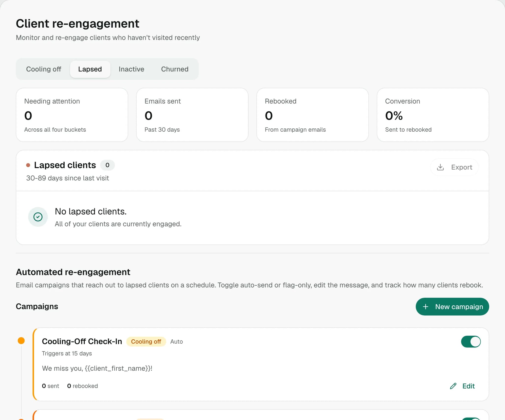Click the '0 rebooked' campaign stat
This screenshot has height=420, width=505.
point(82,386)
